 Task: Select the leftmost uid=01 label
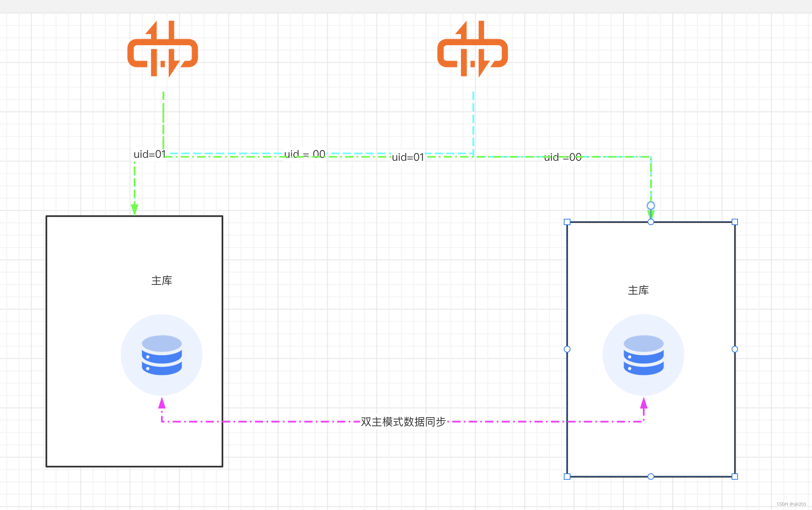pos(149,154)
